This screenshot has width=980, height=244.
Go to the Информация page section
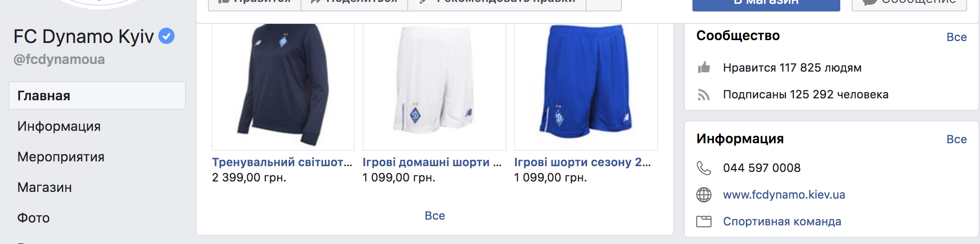coord(59,126)
